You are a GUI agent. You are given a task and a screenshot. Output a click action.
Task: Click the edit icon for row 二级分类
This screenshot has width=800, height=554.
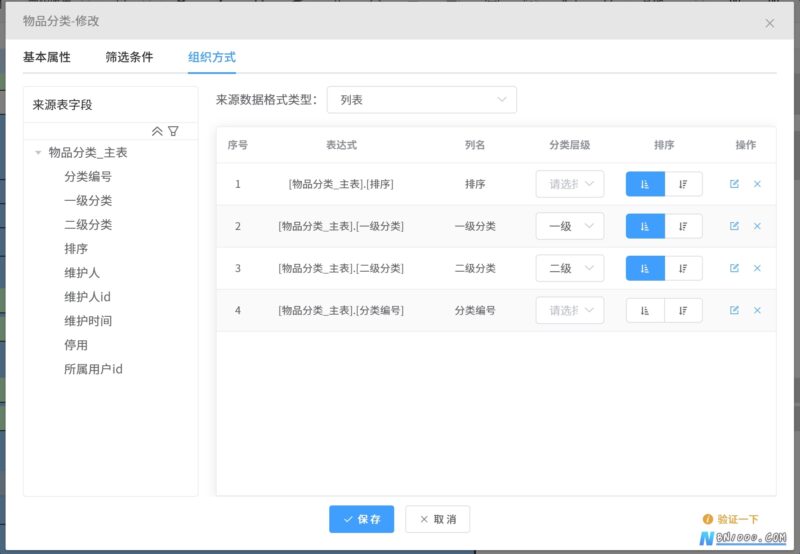coord(734,268)
